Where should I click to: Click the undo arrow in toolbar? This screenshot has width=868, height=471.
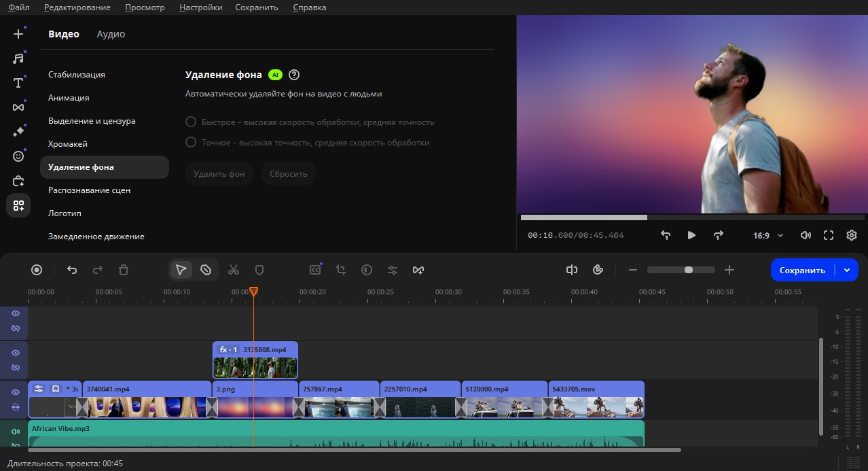click(72, 270)
